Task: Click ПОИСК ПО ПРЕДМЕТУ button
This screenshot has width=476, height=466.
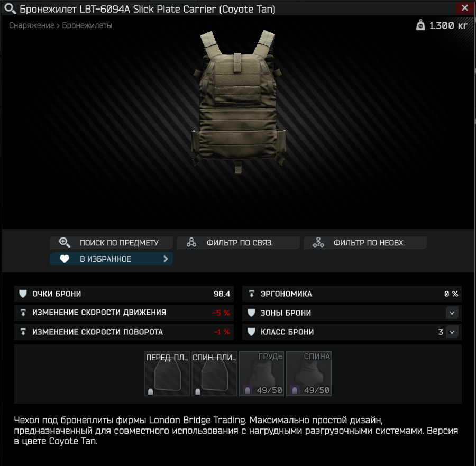Action: coord(112,243)
